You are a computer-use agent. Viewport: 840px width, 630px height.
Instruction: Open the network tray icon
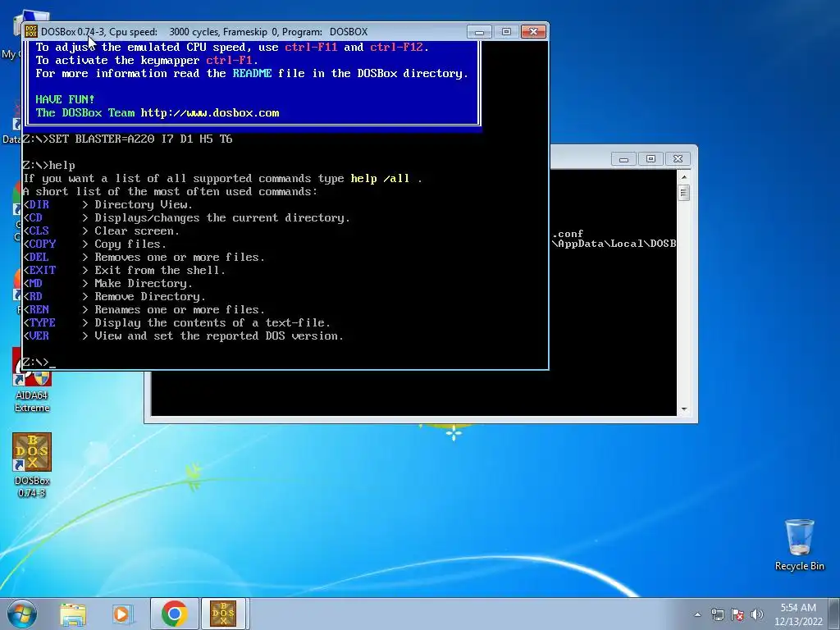point(717,614)
